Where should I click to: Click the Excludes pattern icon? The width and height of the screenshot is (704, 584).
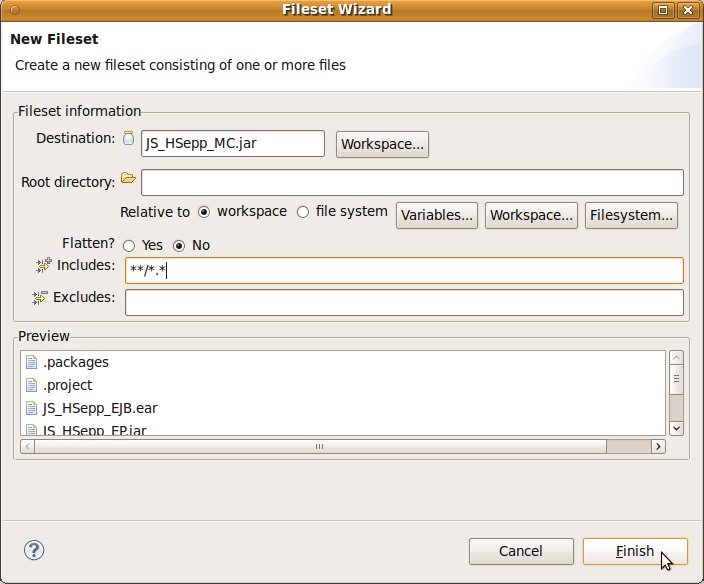point(40,297)
